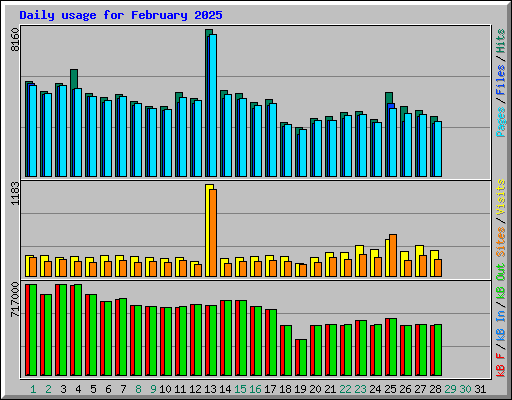The width and height of the screenshot is (512, 400).
Task: Click day 19 on the x-axis
Action: (x=300, y=389)
